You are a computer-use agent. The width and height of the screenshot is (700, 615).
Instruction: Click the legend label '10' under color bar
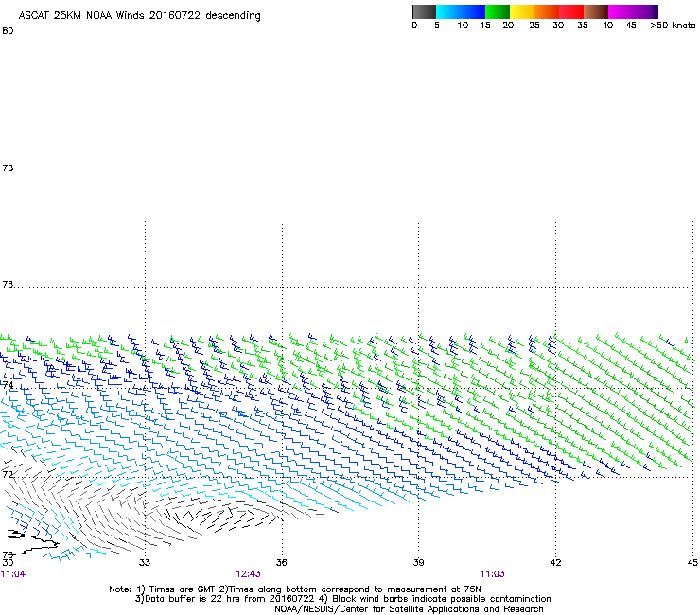tap(463, 26)
